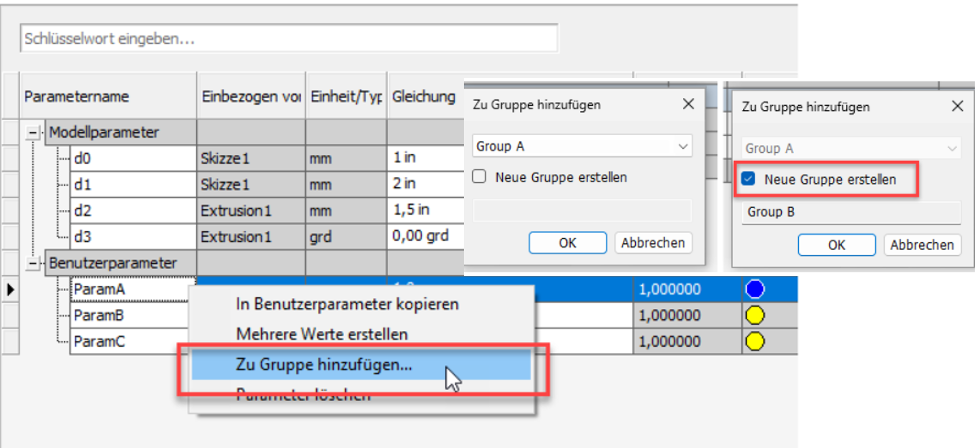The width and height of the screenshot is (980, 448).
Task: Select the ParamC user parameter
Action: (x=129, y=341)
